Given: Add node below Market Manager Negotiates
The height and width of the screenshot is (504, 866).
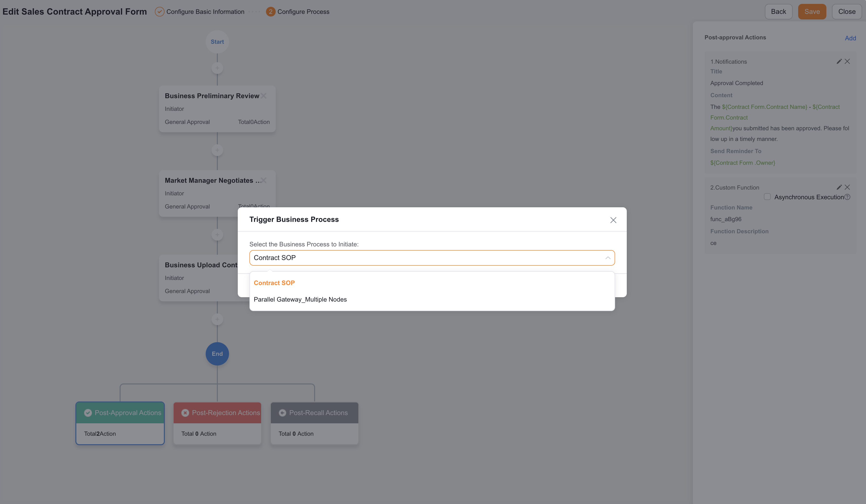Looking at the screenshot, I should click(217, 235).
